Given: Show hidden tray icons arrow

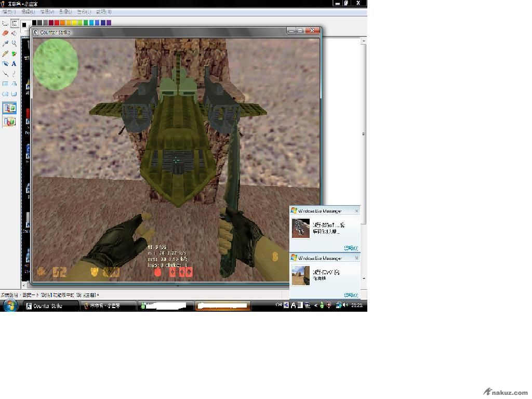Looking at the screenshot, I should click(315, 305).
